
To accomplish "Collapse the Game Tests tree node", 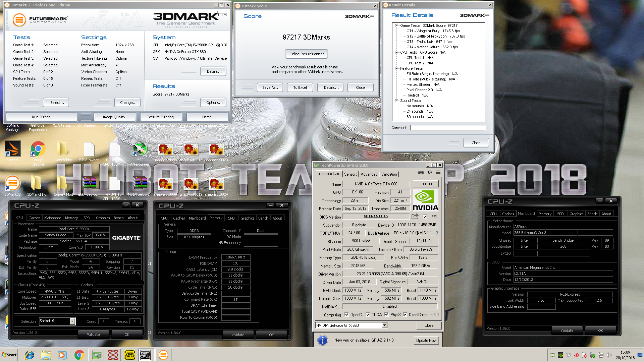I will coord(396,25).
